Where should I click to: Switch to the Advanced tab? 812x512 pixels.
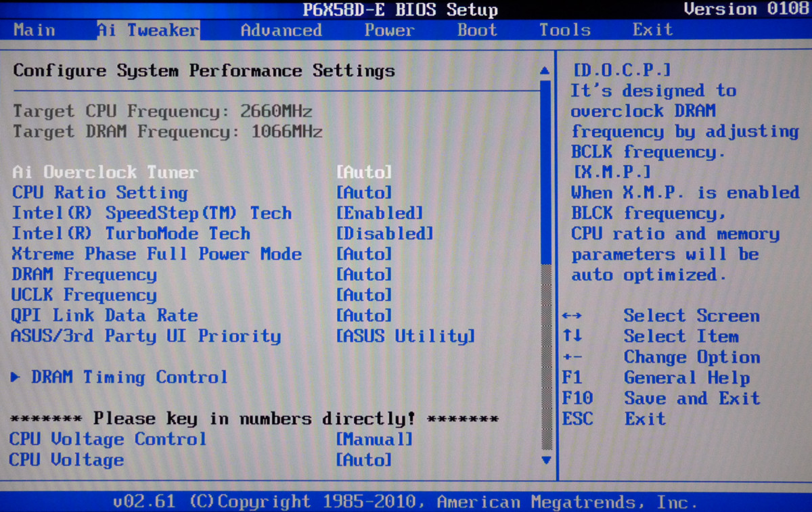pyautogui.click(x=281, y=30)
